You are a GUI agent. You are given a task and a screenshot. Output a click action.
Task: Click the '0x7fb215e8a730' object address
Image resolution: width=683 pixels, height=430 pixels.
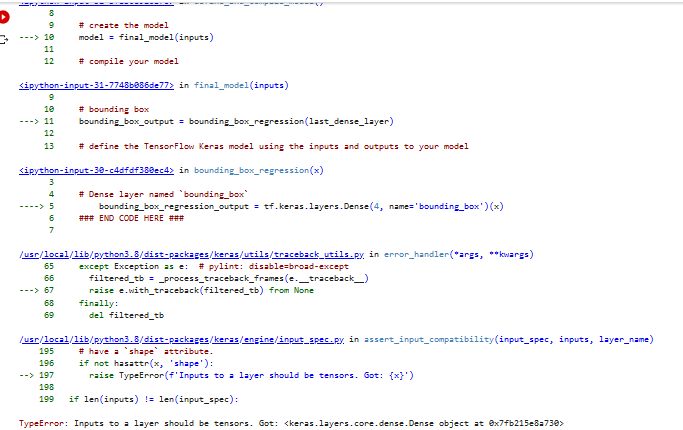[526, 423]
